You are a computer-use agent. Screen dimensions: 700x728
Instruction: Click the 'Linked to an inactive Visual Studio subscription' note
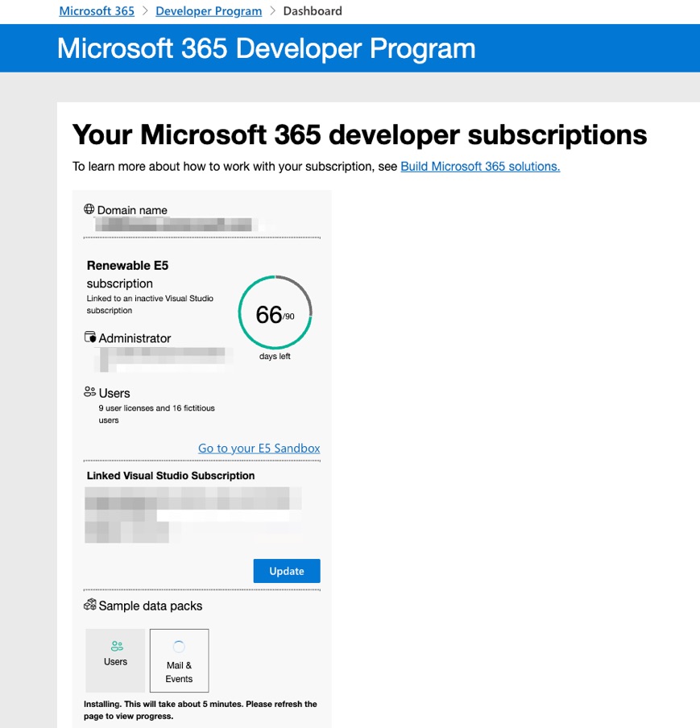(150, 304)
